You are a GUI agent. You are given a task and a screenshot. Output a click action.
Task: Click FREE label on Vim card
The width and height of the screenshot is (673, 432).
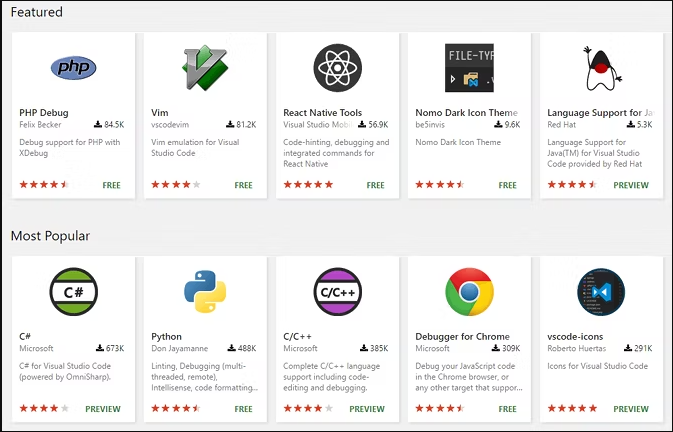point(243,185)
